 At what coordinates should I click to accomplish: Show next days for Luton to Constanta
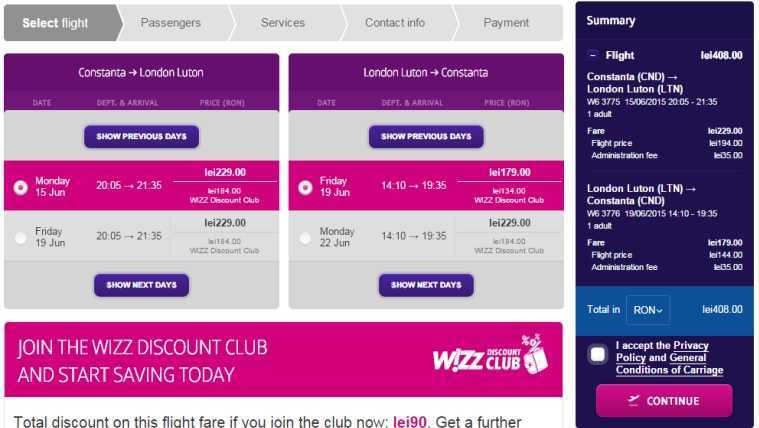click(426, 285)
